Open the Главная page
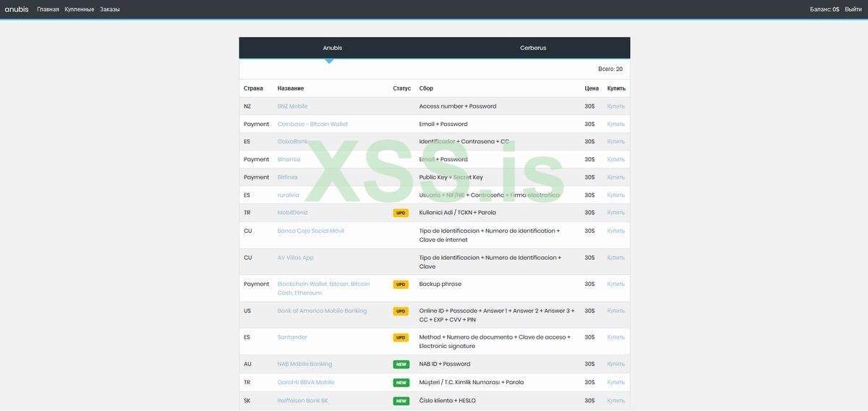 (48, 9)
